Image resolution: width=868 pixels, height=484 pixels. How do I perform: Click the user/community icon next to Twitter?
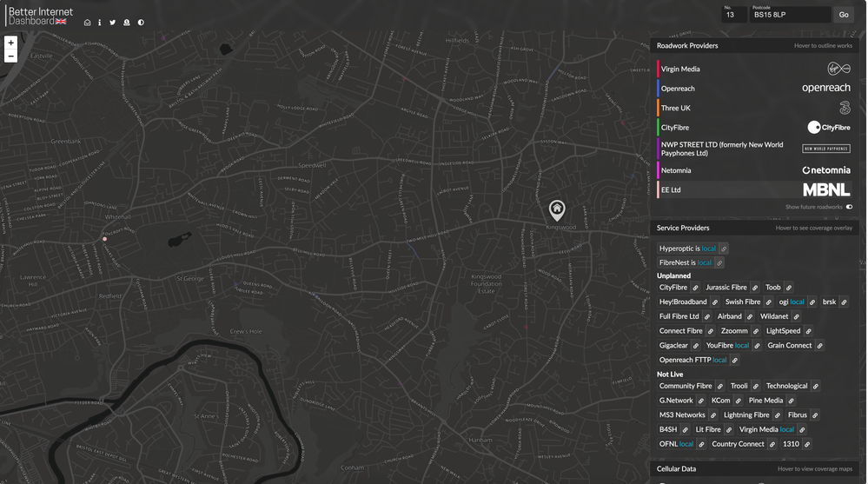click(x=127, y=23)
